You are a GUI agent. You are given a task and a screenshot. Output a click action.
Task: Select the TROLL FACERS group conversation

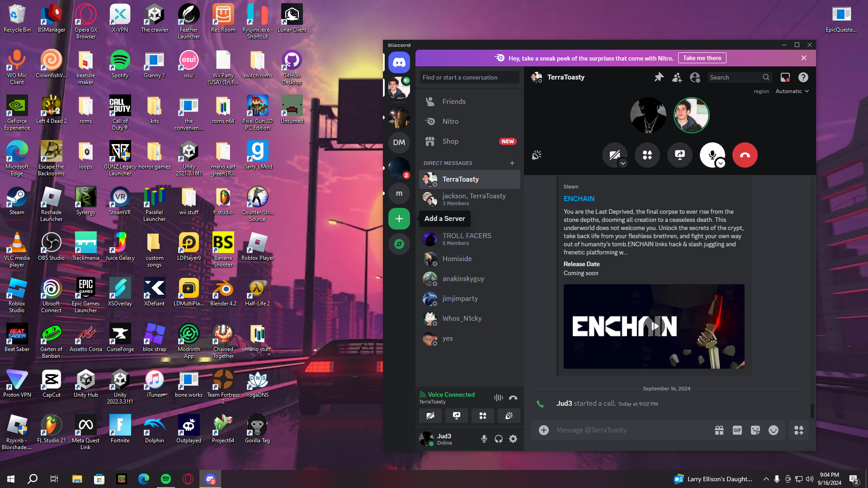(467, 239)
